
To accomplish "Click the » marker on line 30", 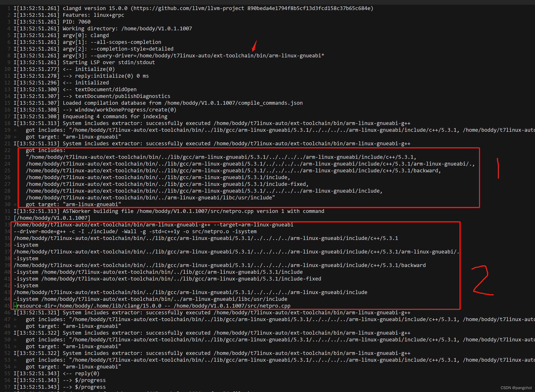I will 15,205.
